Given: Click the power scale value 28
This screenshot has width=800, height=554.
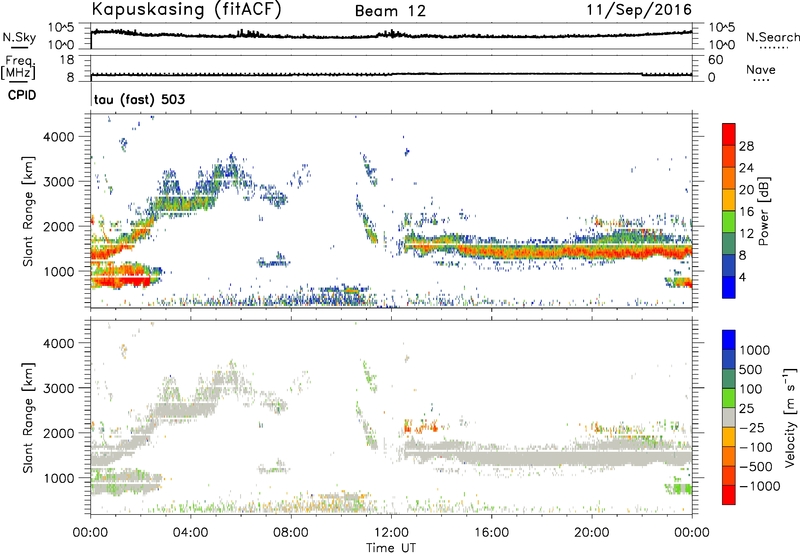Looking at the screenshot, I should tap(746, 146).
